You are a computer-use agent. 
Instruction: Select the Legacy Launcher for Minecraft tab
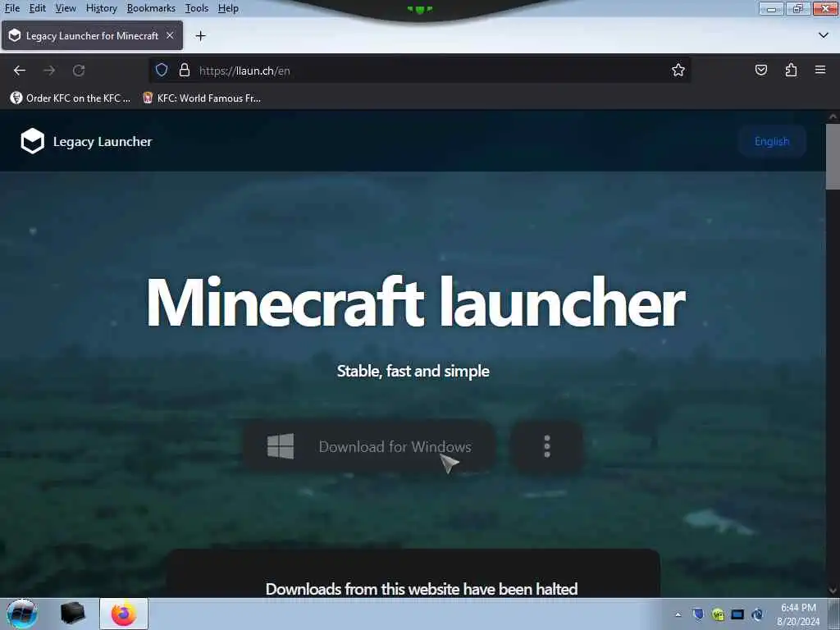[x=92, y=36]
